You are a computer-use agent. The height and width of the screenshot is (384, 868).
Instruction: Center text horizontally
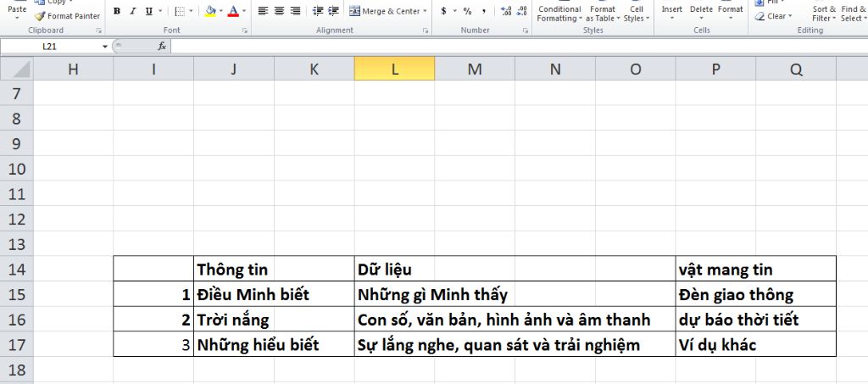pos(279,11)
